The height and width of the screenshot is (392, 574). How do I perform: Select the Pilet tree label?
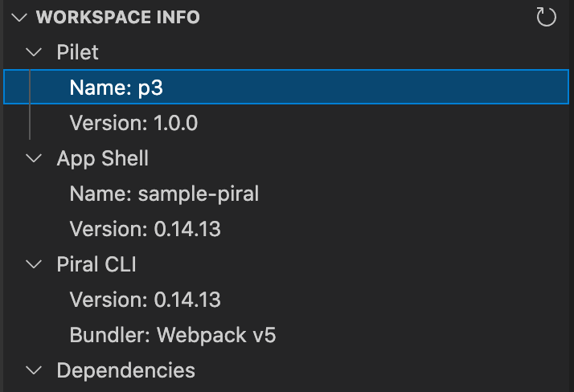[x=77, y=52]
